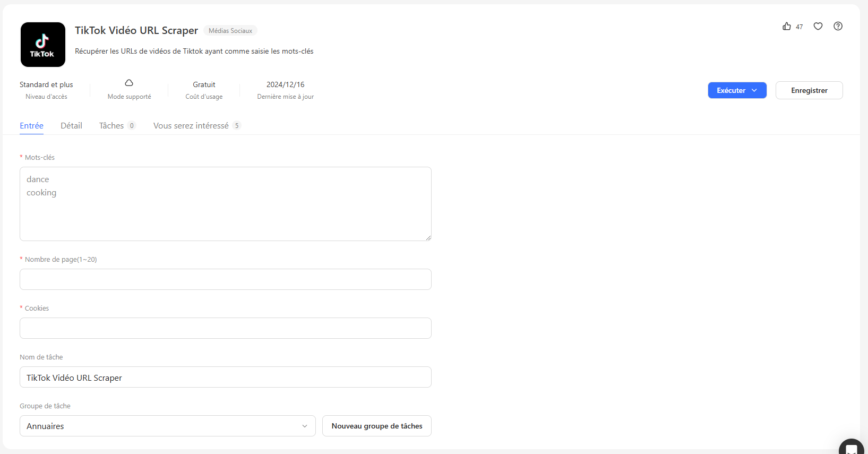Click the '2024/12/16' last update date
Screen dimensions: 868x454
[286, 84]
